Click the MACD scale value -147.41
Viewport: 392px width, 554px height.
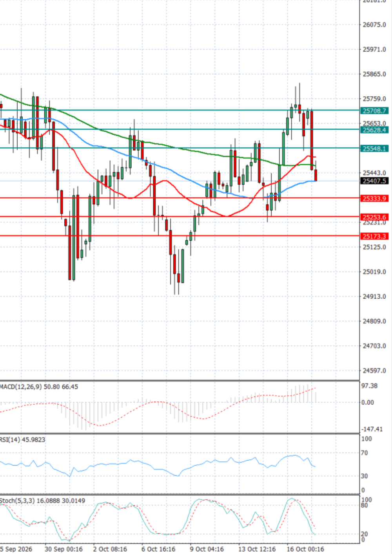(372, 429)
